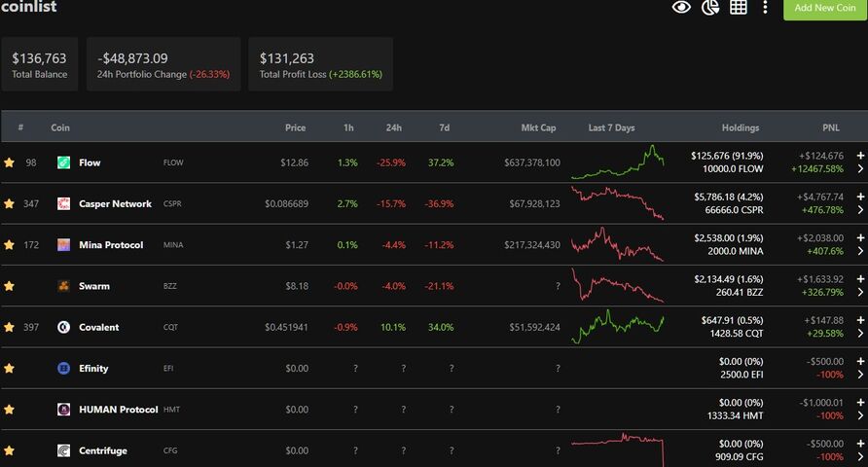
Task: Expand Casper Network row with its chevron
Action: (x=860, y=210)
